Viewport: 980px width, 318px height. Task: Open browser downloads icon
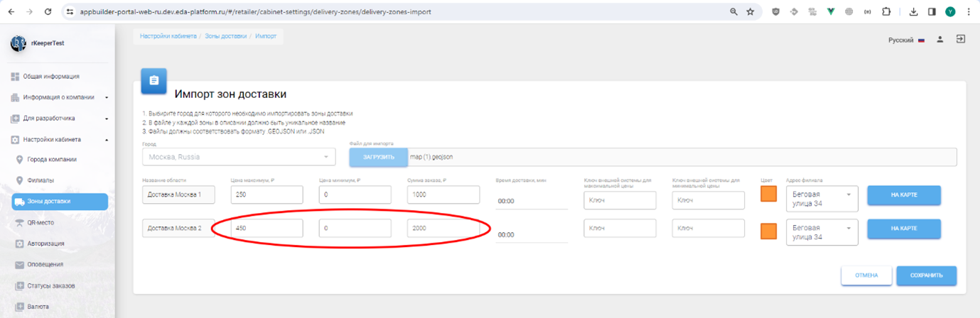[x=913, y=12]
